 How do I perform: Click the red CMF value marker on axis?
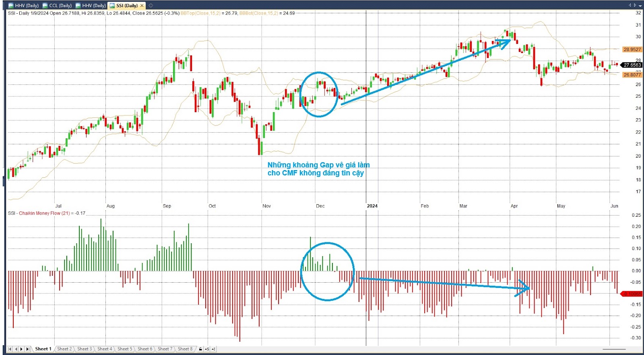[x=632, y=294]
